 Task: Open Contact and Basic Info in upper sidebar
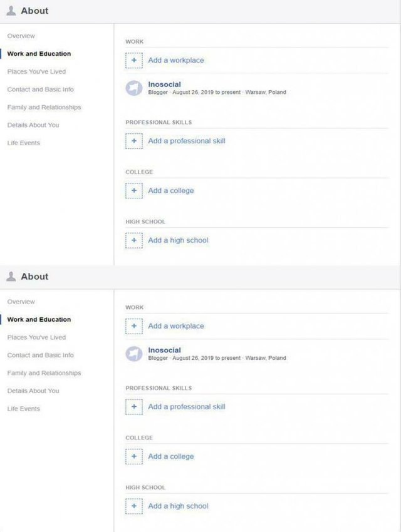pos(40,90)
